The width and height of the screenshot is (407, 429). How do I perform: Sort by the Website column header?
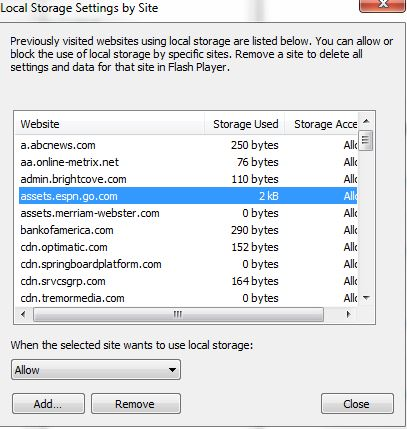(x=110, y=124)
